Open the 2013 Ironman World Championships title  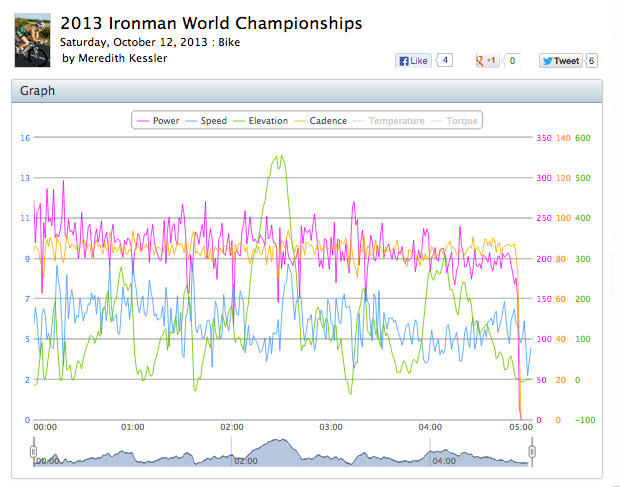point(211,23)
